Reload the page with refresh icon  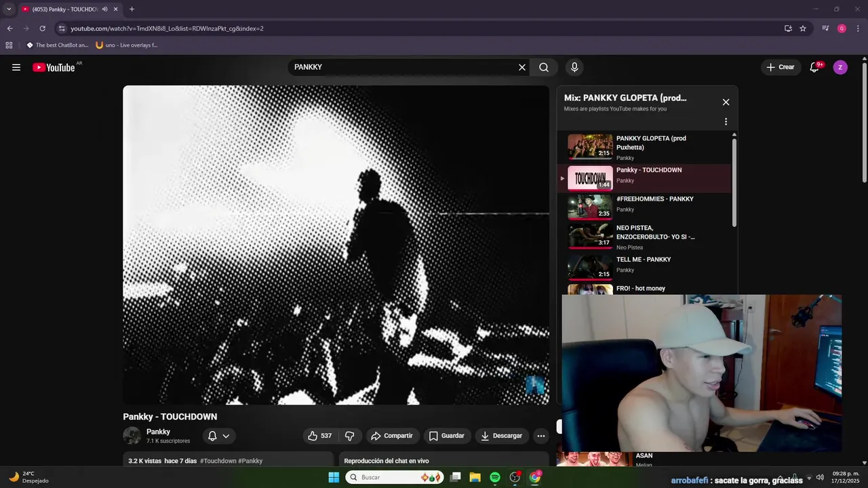[42, 28]
